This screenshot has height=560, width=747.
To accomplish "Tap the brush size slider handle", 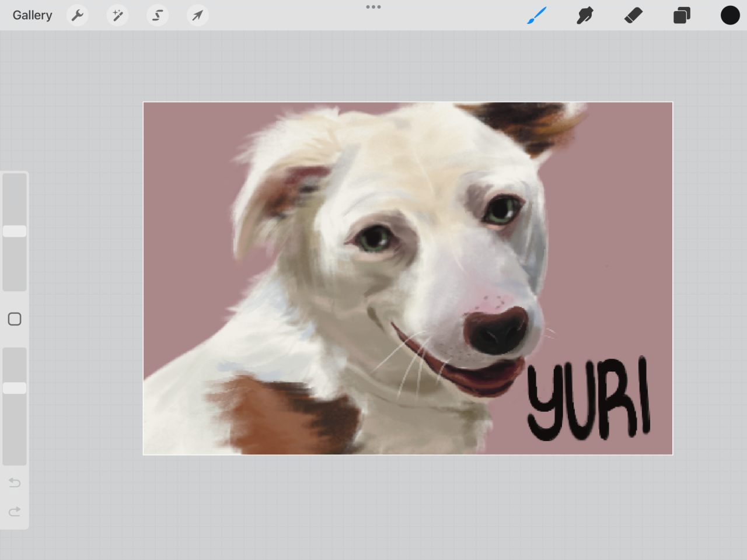I will (x=15, y=232).
